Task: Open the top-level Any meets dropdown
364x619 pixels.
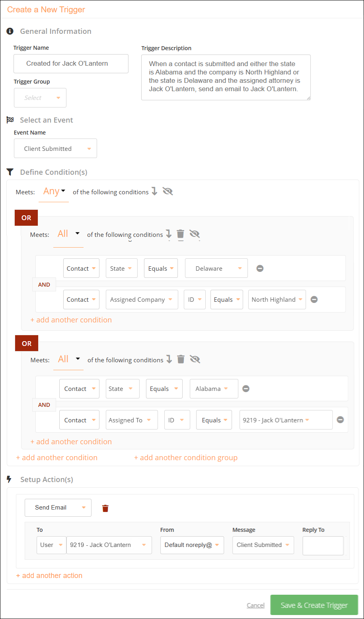Action: tap(54, 191)
